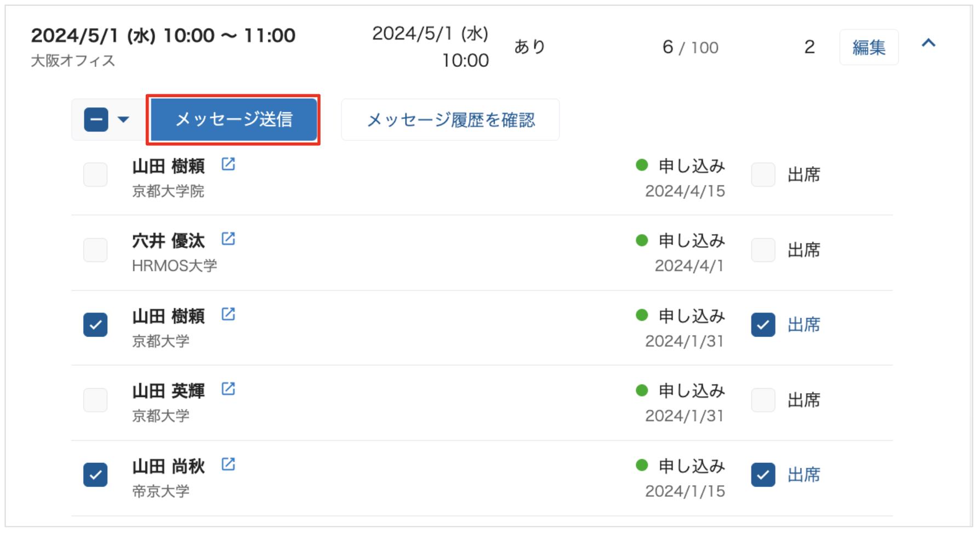Open 山田 樹頼 京都大学院 profile link icon
This screenshot has width=980, height=533.
point(228,164)
